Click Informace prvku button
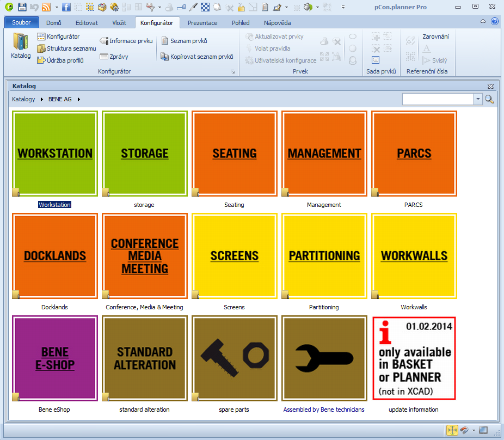Image resolution: width=504 pixels, height=440 pixels. 126,41
